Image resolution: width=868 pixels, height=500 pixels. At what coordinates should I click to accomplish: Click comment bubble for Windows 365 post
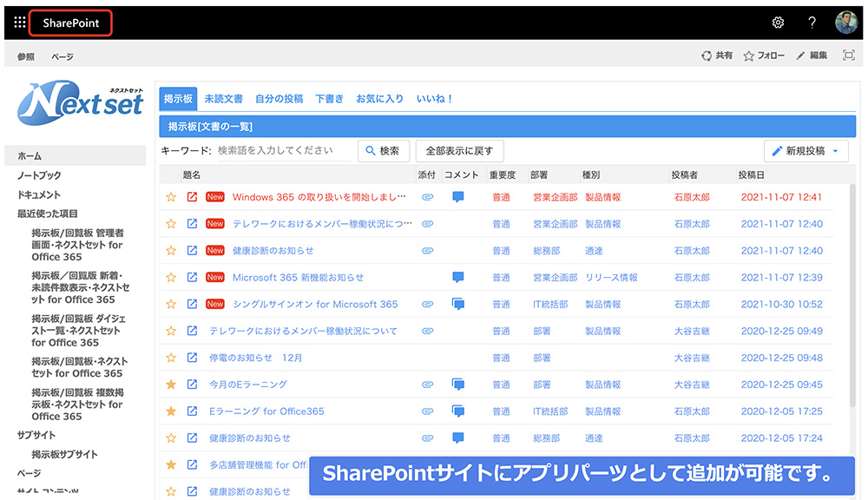(x=457, y=197)
